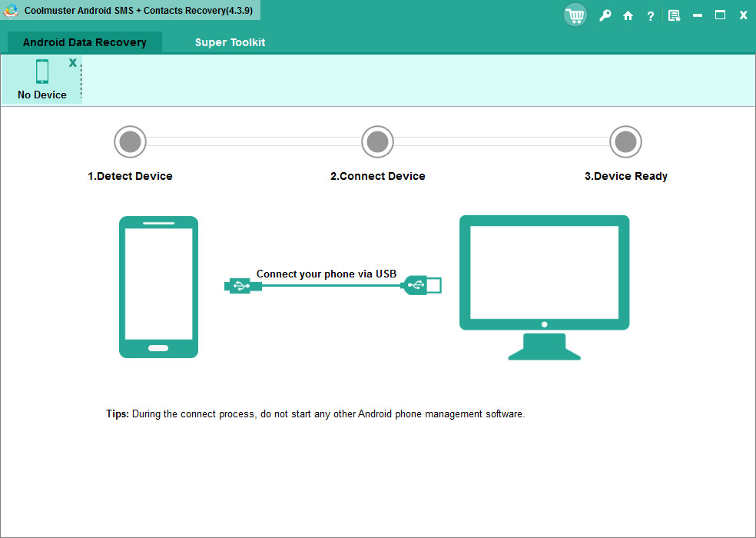Close the No Device tab with X

[73, 63]
